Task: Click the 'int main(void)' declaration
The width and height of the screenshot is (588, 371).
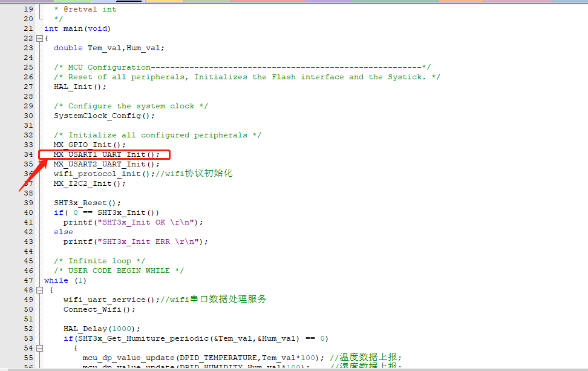Action: point(77,28)
